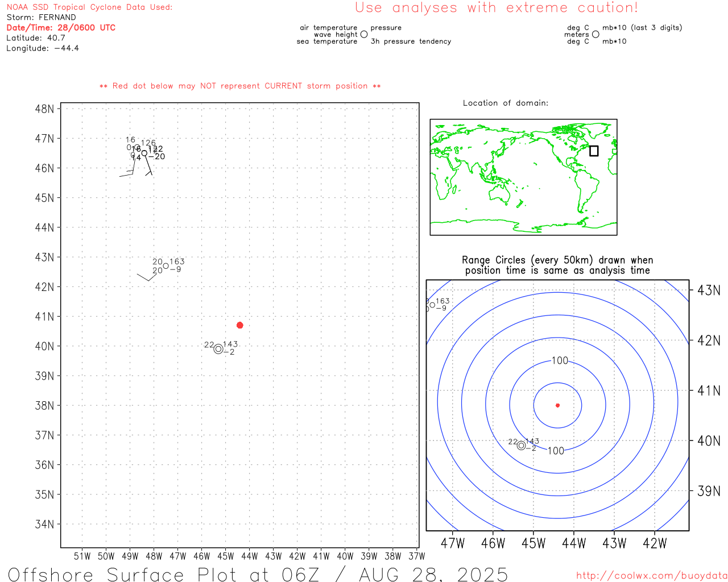Click 'Date/Time: 28/0600 UTC' text
This screenshot has height=582, width=728.
(x=61, y=27)
